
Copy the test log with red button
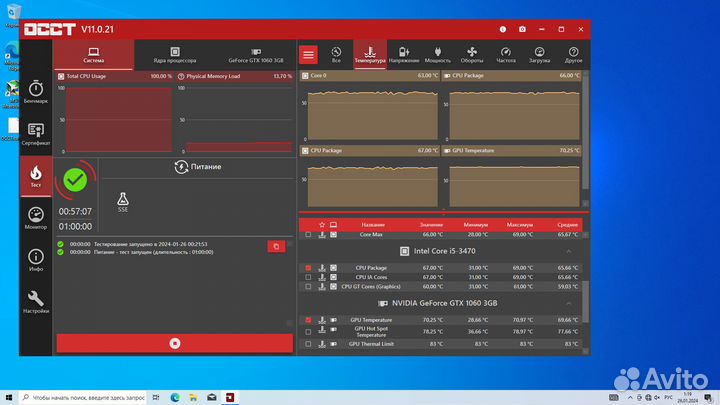[x=275, y=246]
